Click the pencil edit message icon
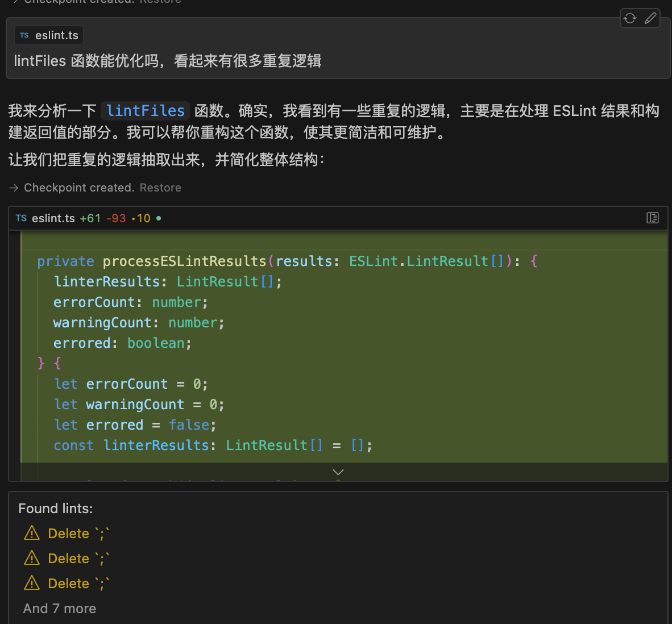 (650, 18)
